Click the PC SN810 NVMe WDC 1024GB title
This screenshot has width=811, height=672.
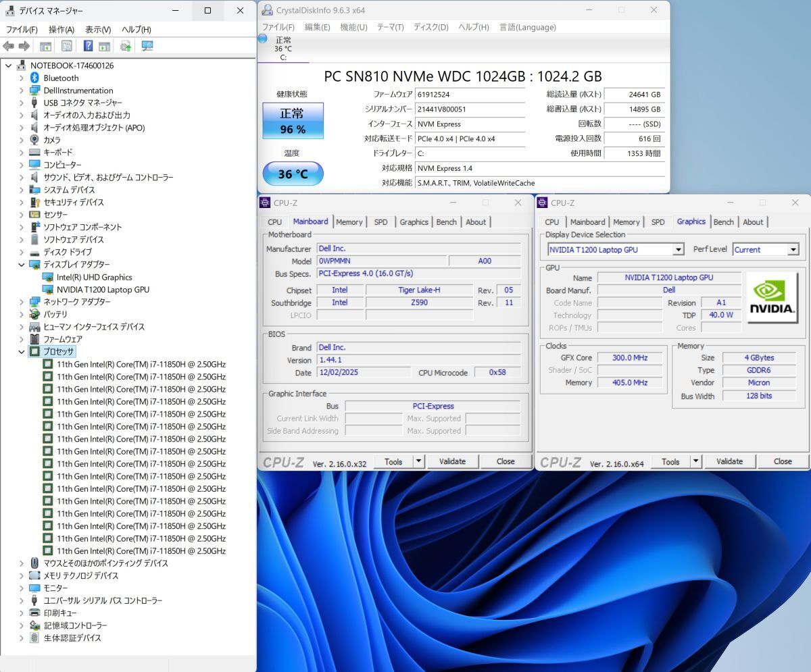point(463,76)
